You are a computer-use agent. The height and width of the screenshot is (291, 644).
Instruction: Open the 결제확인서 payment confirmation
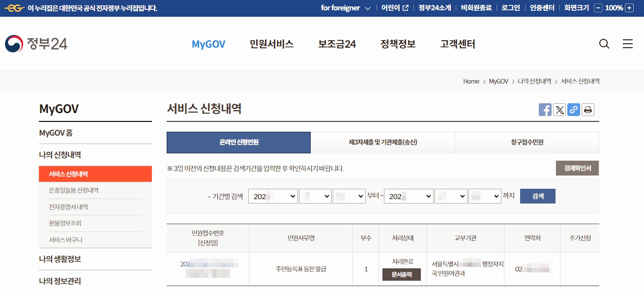click(577, 168)
